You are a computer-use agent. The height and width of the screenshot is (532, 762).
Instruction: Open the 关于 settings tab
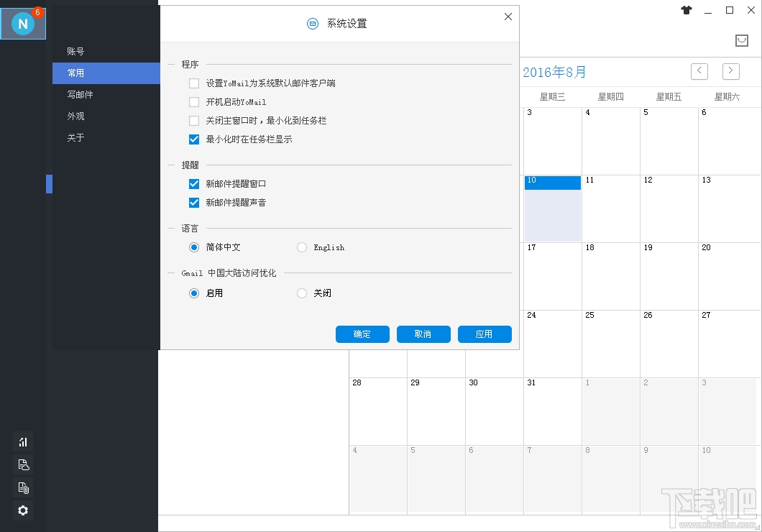click(106, 137)
